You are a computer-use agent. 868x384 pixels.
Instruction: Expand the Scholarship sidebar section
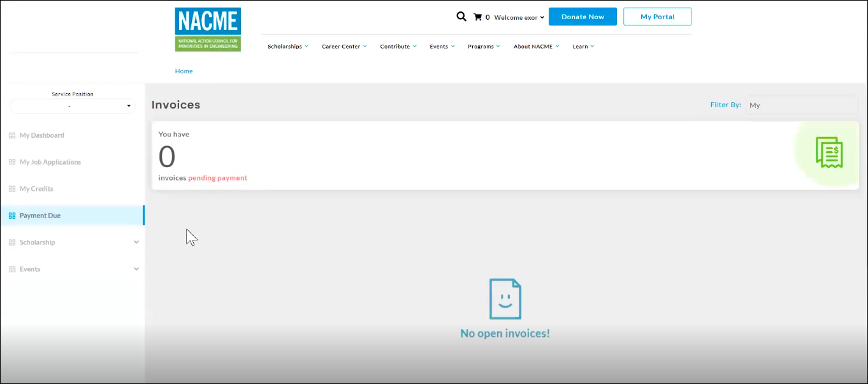(136, 242)
